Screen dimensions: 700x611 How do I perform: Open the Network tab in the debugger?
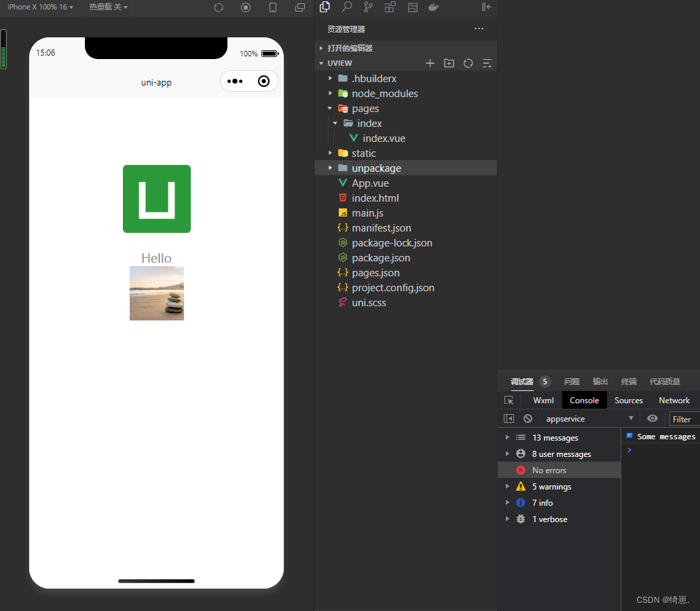[674, 400]
